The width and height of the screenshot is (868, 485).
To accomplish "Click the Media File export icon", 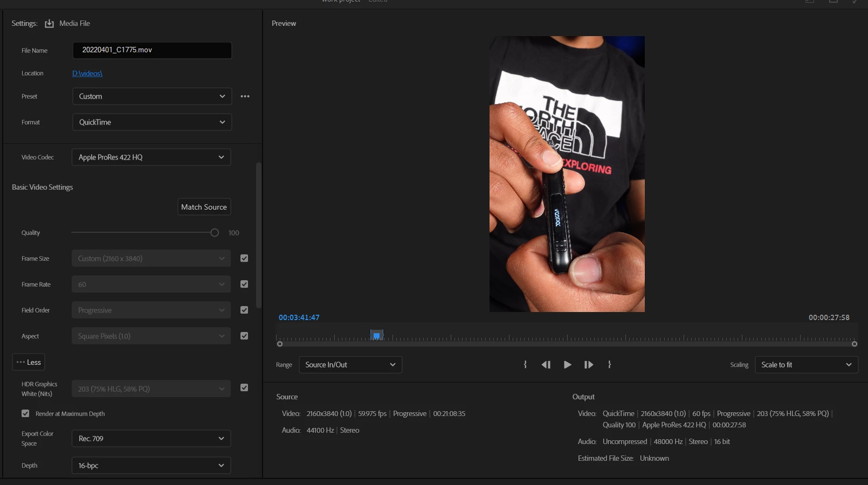I will [x=49, y=24].
